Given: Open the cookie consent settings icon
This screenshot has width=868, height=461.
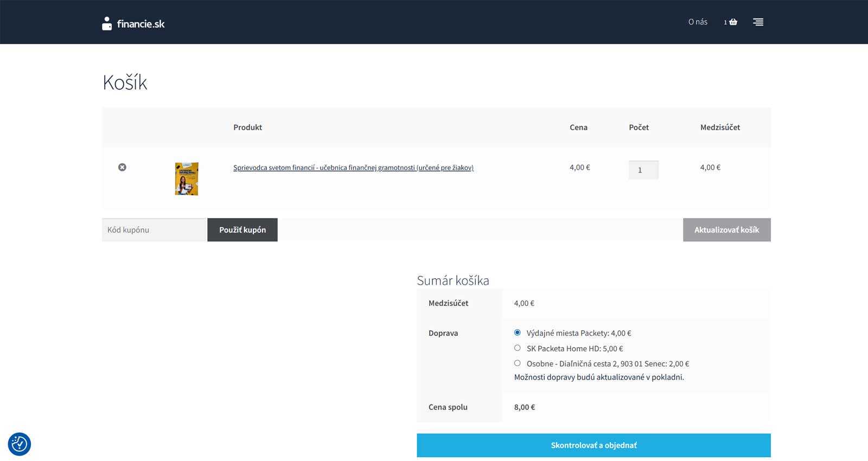Looking at the screenshot, I should [x=20, y=444].
